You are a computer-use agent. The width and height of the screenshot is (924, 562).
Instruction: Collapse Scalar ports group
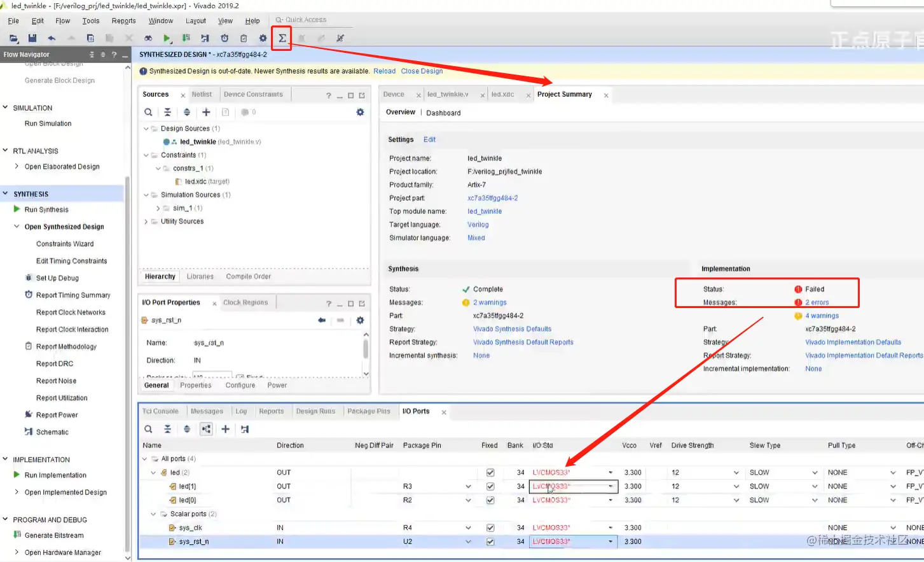[x=153, y=514]
